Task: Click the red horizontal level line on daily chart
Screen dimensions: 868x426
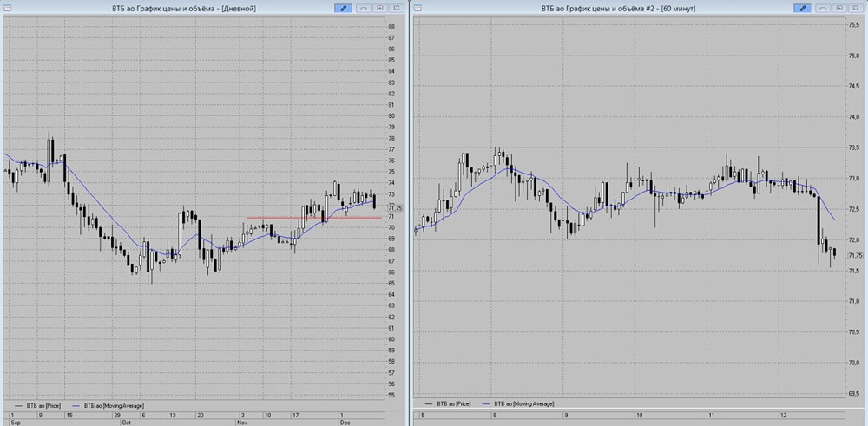Action: click(x=314, y=218)
